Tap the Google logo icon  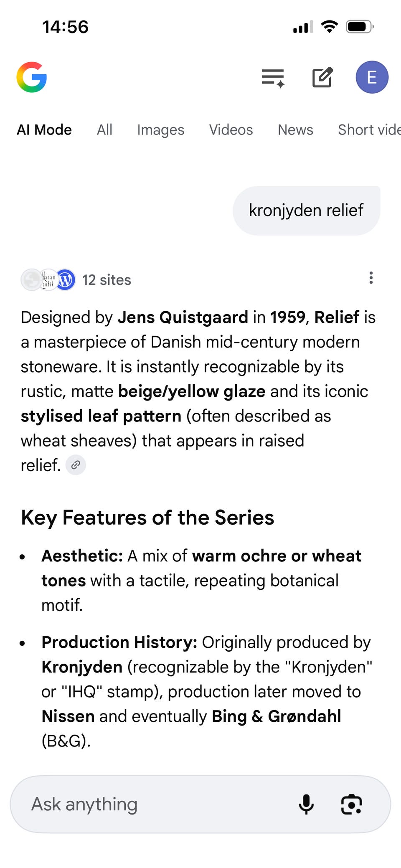[x=32, y=77]
